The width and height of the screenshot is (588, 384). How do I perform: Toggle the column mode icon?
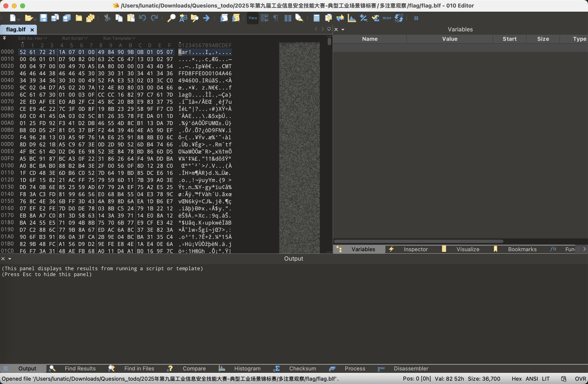coord(288,18)
